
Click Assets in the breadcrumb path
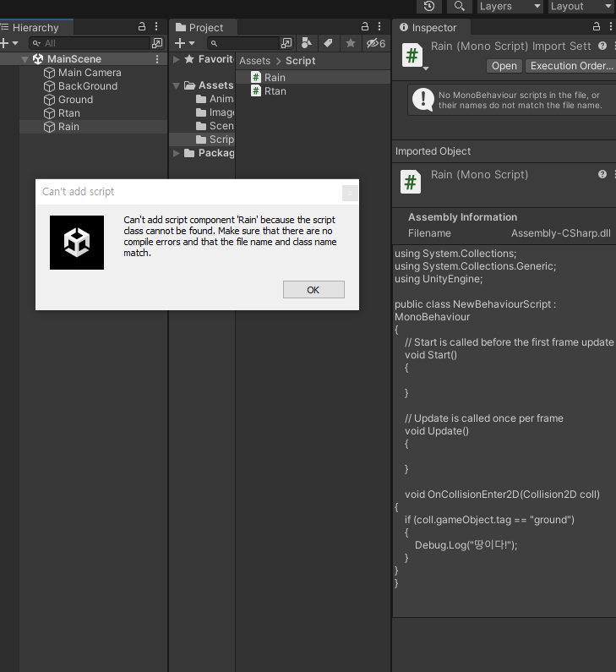255,61
